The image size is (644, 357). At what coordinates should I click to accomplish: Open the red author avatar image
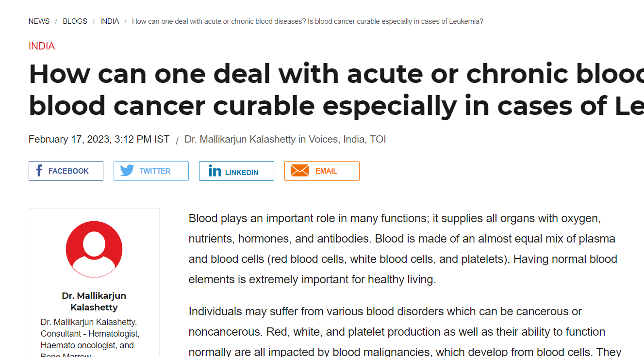[x=94, y=249]
